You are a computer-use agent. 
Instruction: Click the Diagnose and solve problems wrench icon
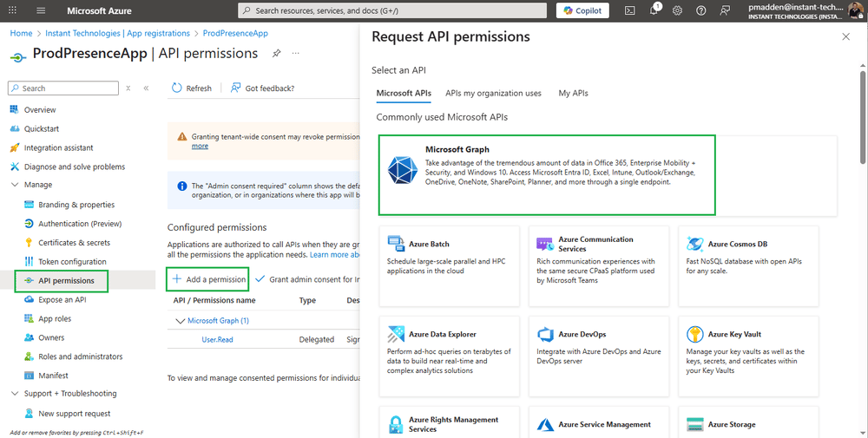tap(15, 167)
